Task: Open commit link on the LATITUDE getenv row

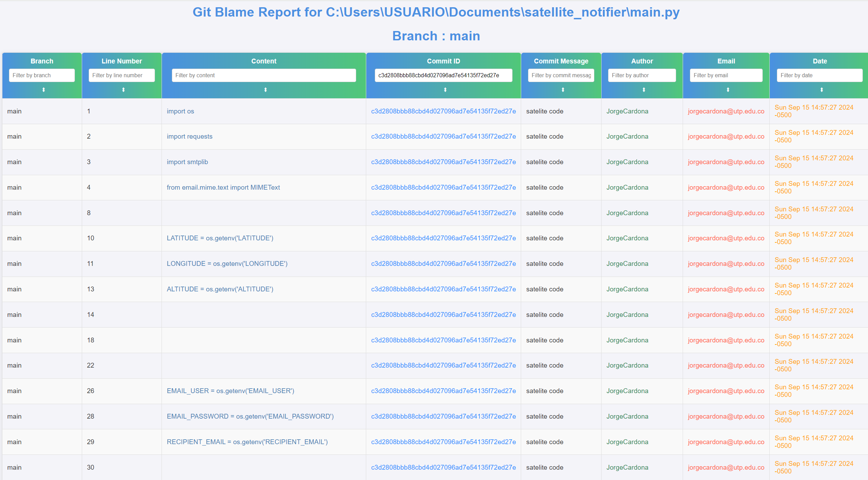Action: click(443, 238)
